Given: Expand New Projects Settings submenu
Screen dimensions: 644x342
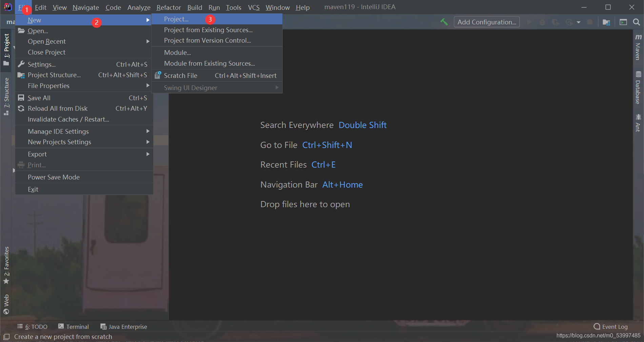Looking at the screenshot, I should pos(84,142).
